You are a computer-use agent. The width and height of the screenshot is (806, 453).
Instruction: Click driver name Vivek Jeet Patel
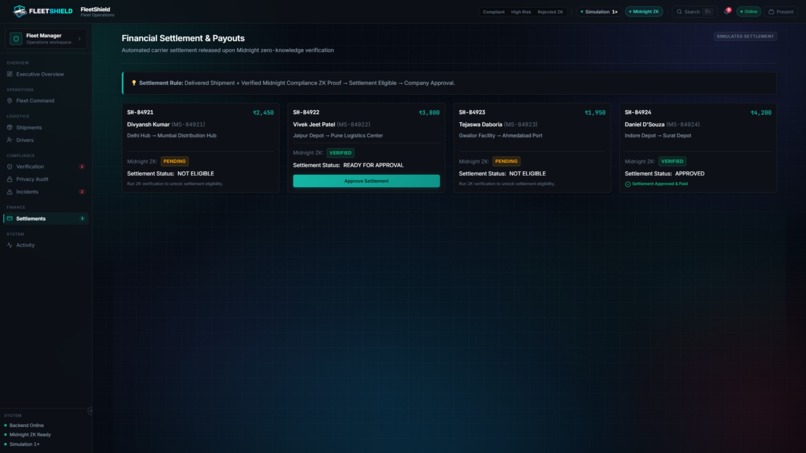point(314,124)
